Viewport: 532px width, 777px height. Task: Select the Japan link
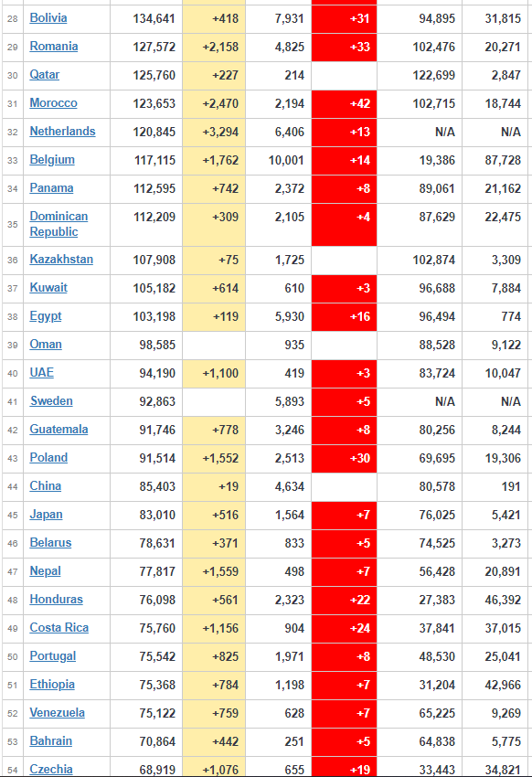(x=46, y=514)
